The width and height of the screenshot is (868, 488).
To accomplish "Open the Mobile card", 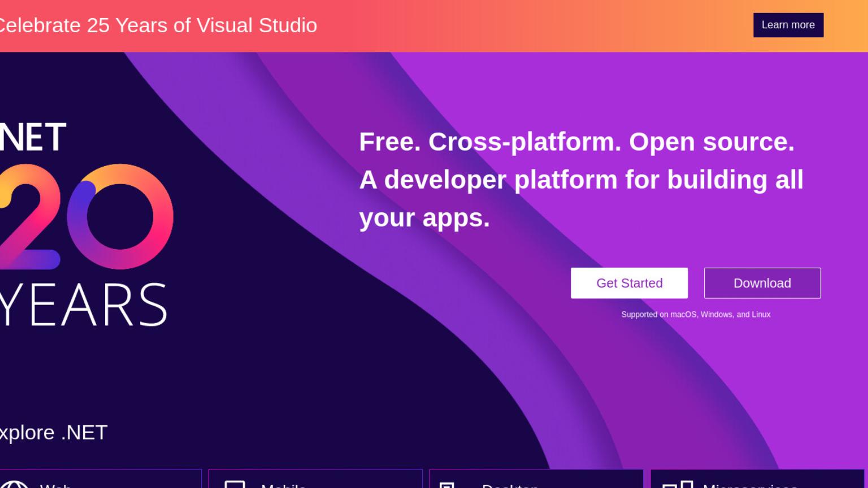I will click(315, 479).
